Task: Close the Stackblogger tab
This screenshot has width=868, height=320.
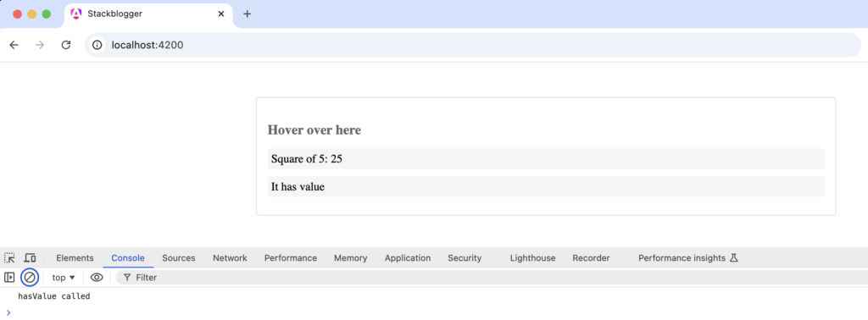Action: (221, 14)
